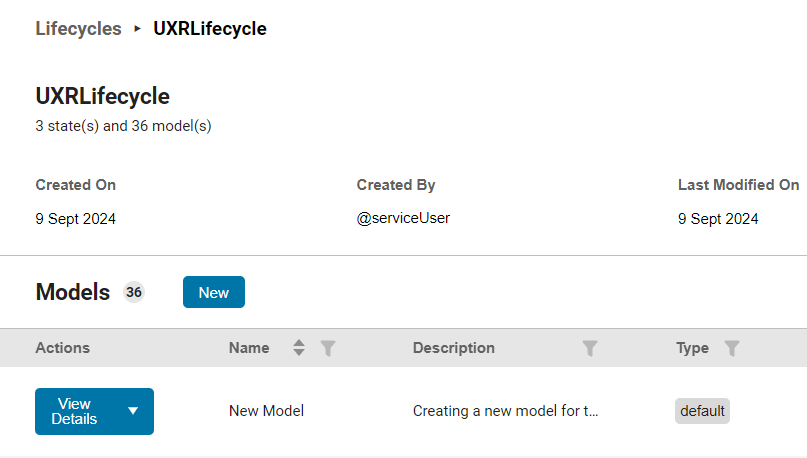
Task: Select the New Model name cell
Action: pyautogui.click(x=266, y=411)
